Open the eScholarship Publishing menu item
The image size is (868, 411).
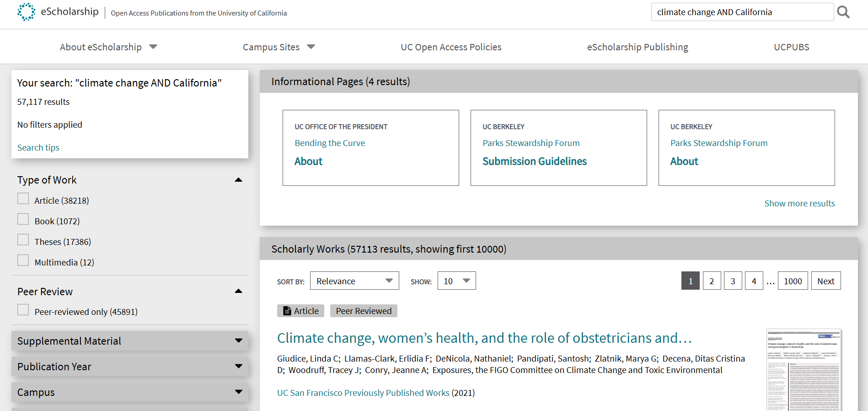[x=638, y=47]
